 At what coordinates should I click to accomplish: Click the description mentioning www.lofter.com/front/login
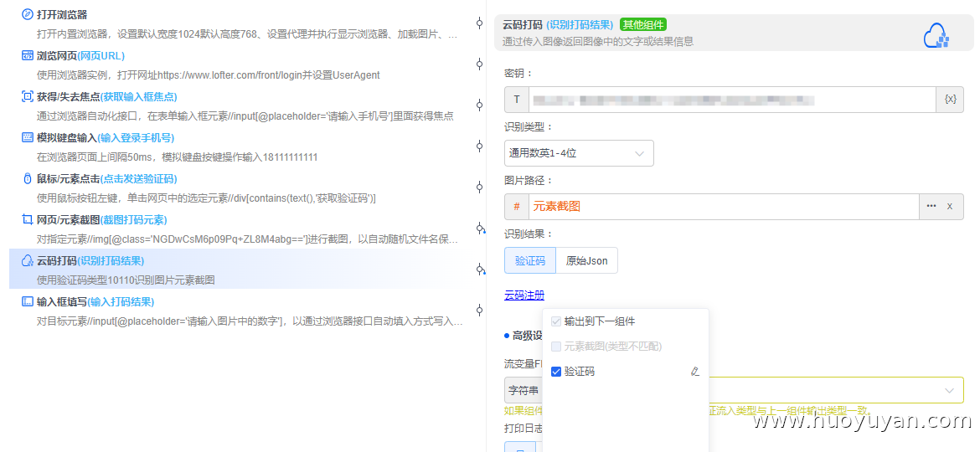(x=208, y=75)
